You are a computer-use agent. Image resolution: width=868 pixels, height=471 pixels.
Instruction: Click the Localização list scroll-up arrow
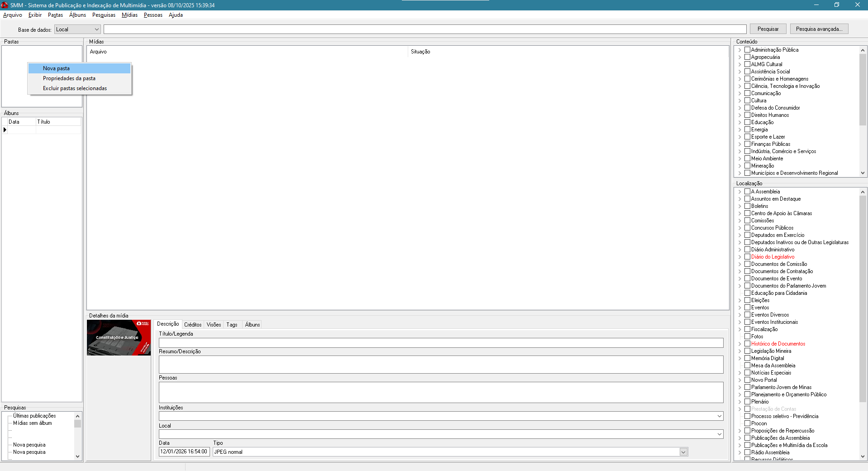[x=863, y=192]
